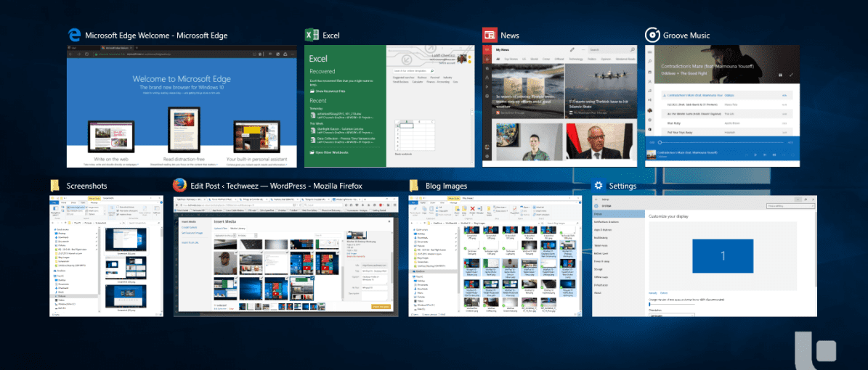
Task: Select About in the Settings sidebar
Action: pyautogui.click(x=618, y=293)
